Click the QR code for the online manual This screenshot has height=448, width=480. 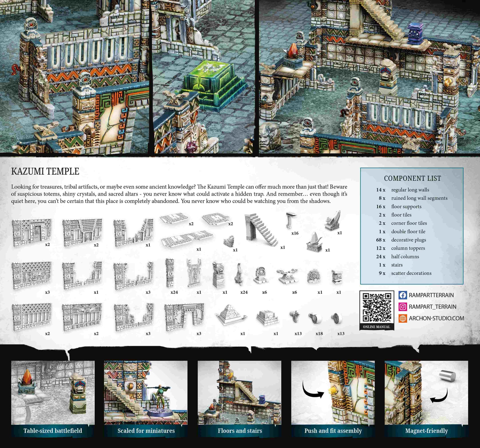[x=377, y=307]
